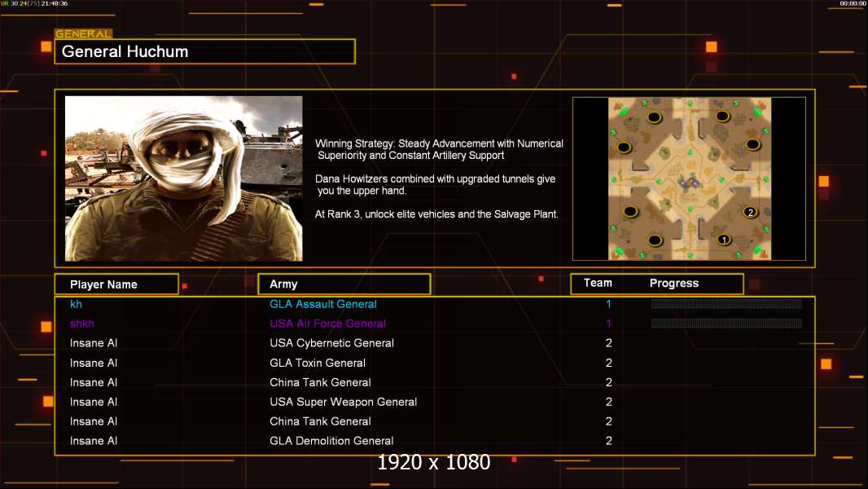
Task: Click team 2 in GLA Demolition General row
Action: pos(609,441)
